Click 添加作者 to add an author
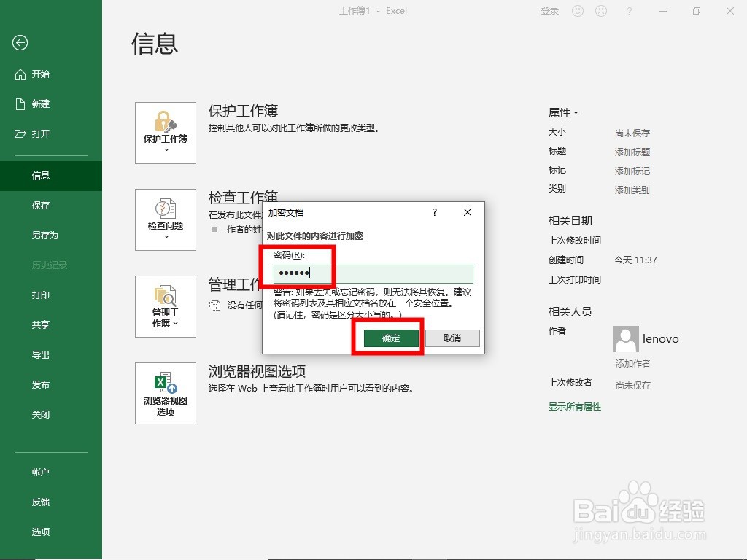The image size is (747, 560). coord(632,364)
